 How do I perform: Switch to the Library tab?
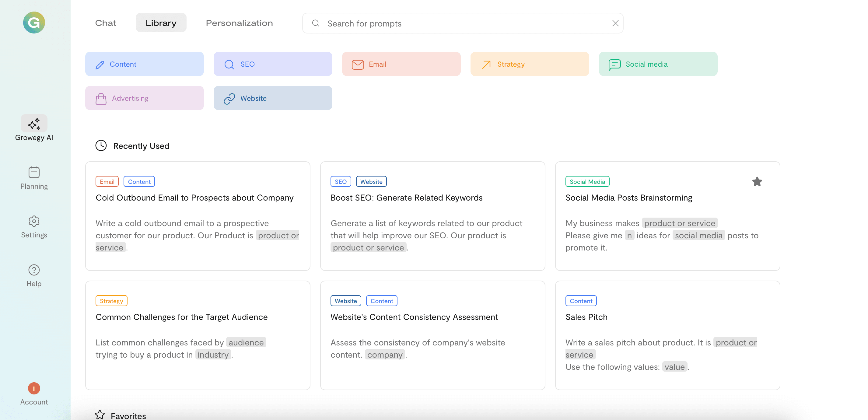[x=161, y=23]
